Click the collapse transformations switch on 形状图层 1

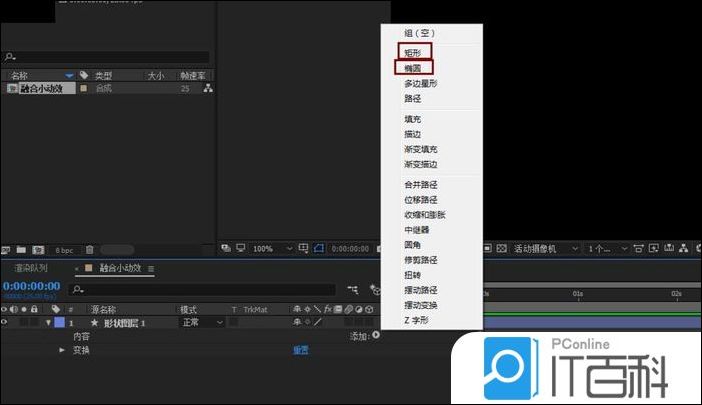coord(308,322)
